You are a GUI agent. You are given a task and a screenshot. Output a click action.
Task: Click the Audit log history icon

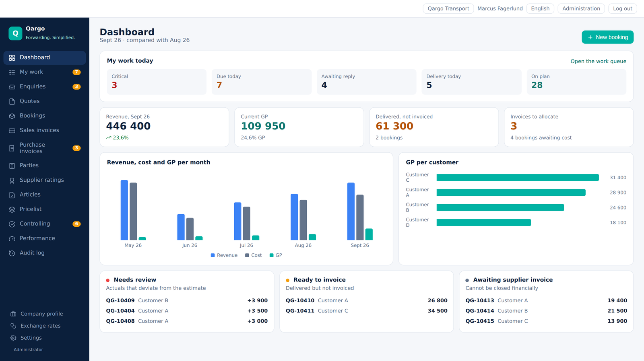pyautogui.click(x=12, y=253)
